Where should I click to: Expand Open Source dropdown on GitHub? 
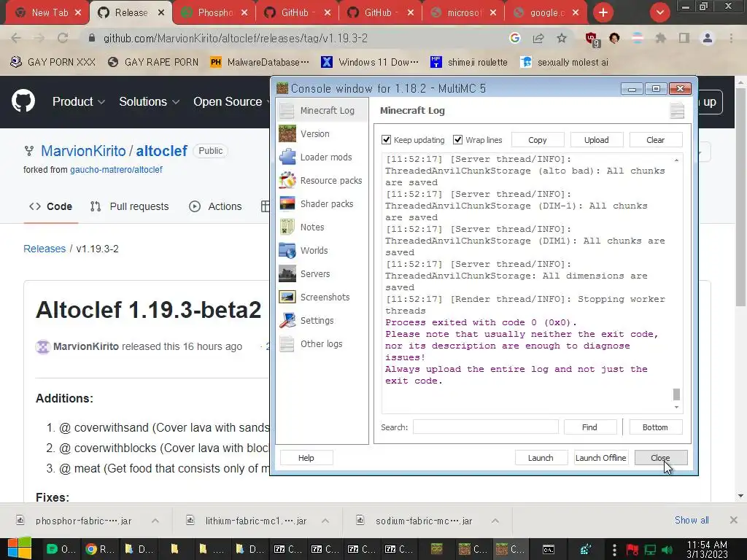231,101
